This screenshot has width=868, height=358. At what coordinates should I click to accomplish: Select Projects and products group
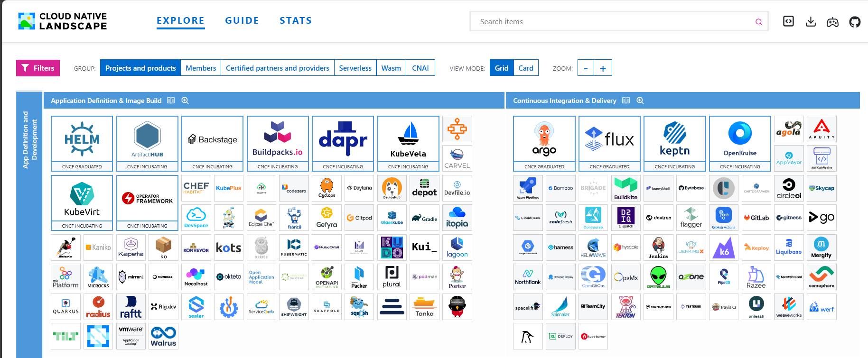pyautogui.click(x=140, y=68)
